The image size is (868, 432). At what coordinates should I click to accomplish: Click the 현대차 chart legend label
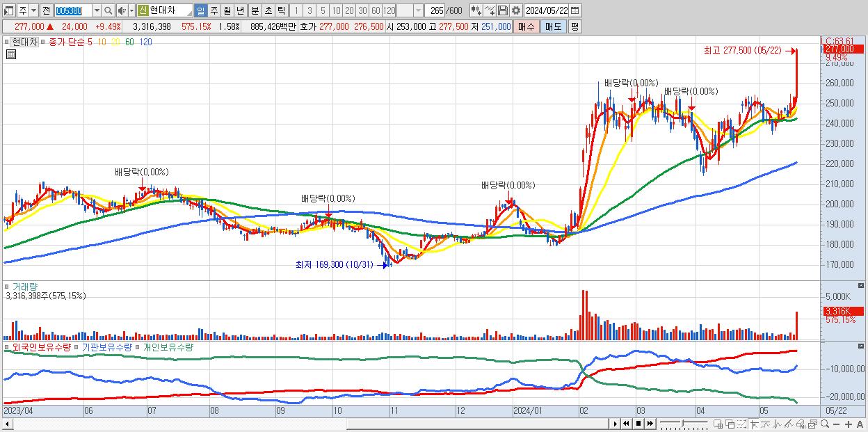click(25, 42)
